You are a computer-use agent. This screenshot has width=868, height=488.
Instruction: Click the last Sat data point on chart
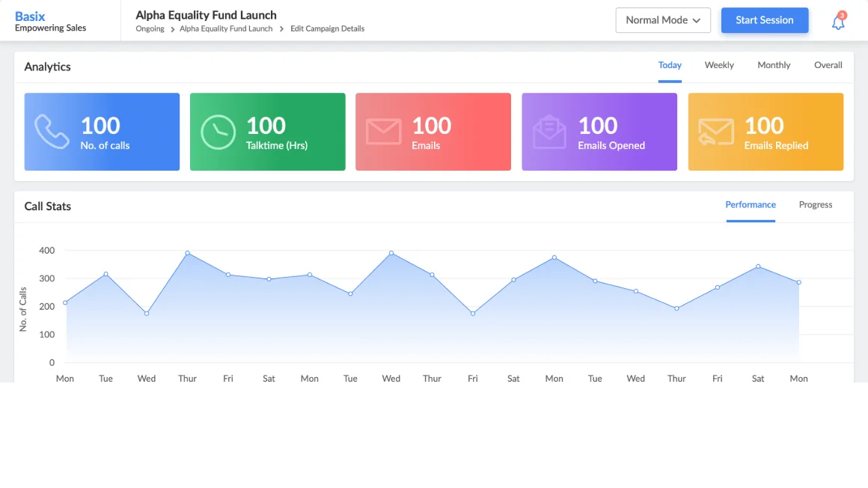click(758, 266)
